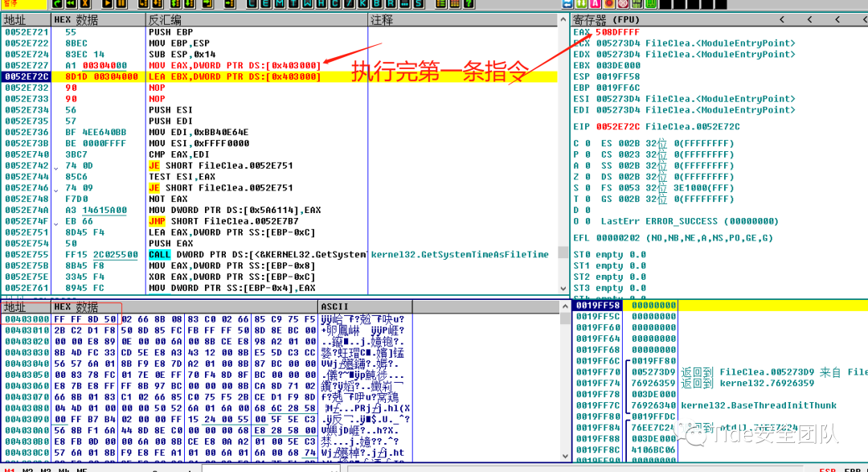Viewport: 868px width, 472px height.
Task: Click the dump pane scrollbar up arrow
Action: click(x=565, y=306)
